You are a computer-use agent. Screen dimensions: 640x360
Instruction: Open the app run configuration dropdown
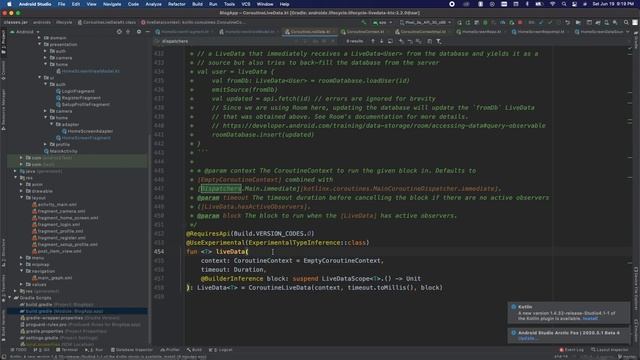point(382,22)
